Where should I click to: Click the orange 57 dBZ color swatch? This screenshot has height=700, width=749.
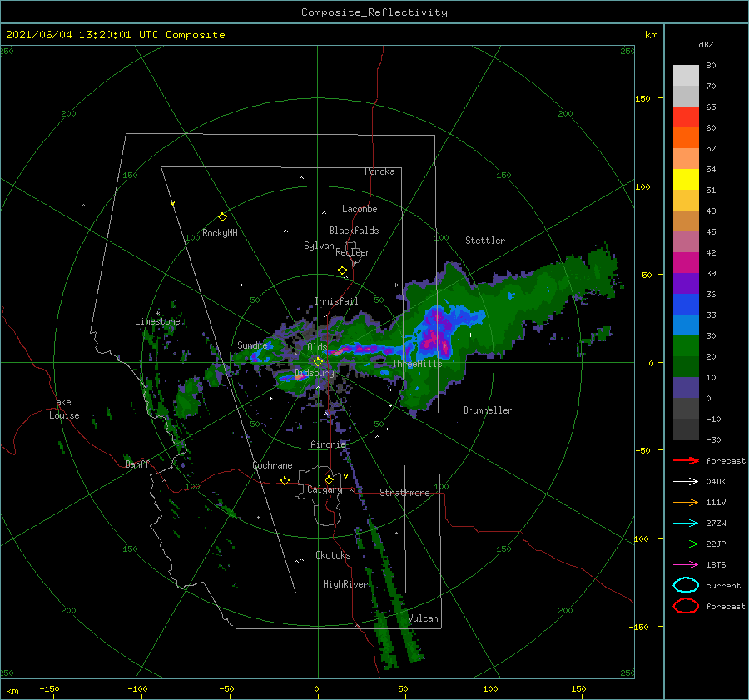click(x=686, y=138)
